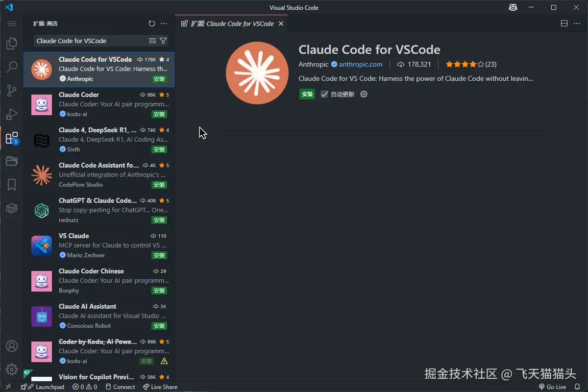This screenshot has height=392, width=588.
Task: Install rasbuzz's extension
Action: pyautogui.click(x=159, y=220)
